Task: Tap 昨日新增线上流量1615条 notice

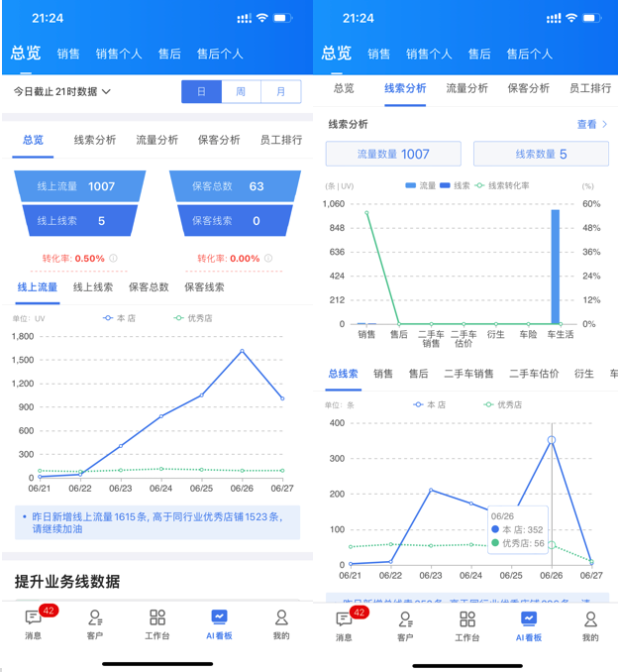Action: [x=157, y=522]
